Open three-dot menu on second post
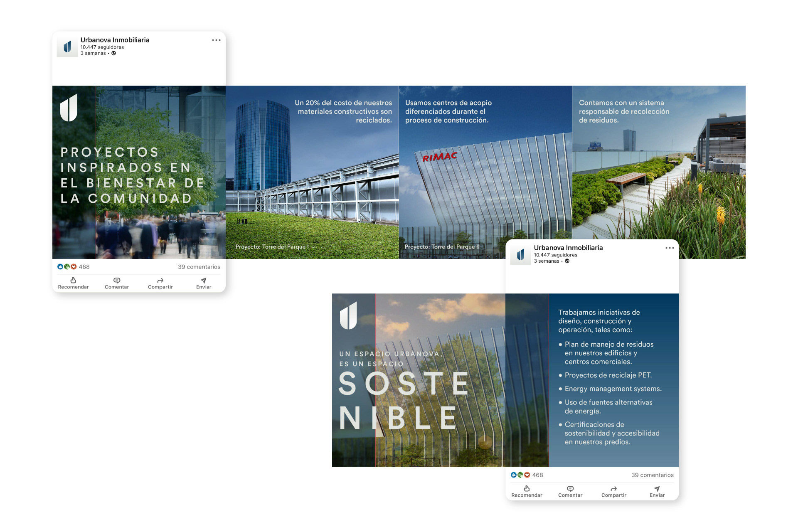 (x=670, y=248)
